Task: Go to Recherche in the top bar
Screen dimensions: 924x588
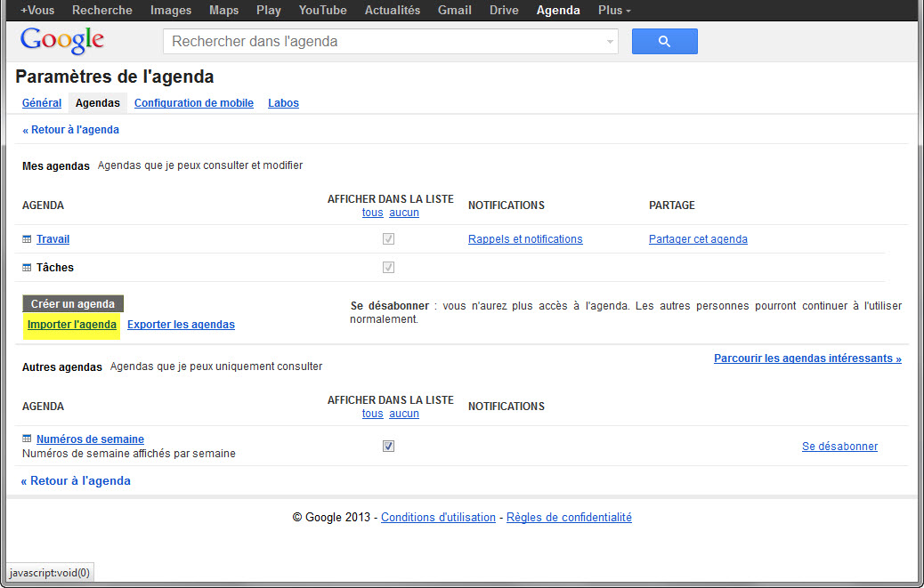Action: pyautogui.click(x=102, y=10)
